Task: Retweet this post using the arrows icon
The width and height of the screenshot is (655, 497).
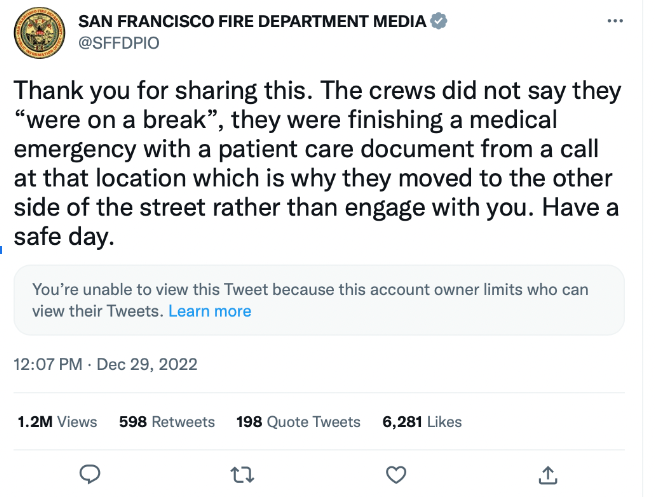Action: click(243, 473)
